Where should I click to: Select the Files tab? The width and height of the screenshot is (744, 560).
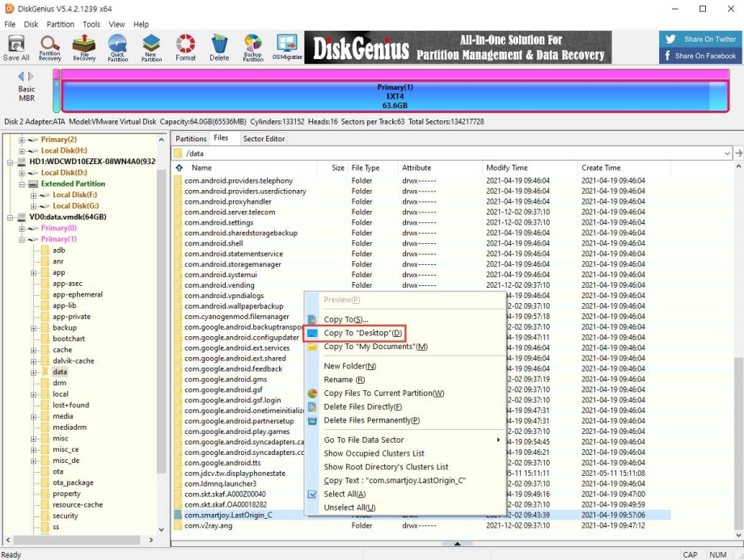pyautogui.click(x=221, y=137)
